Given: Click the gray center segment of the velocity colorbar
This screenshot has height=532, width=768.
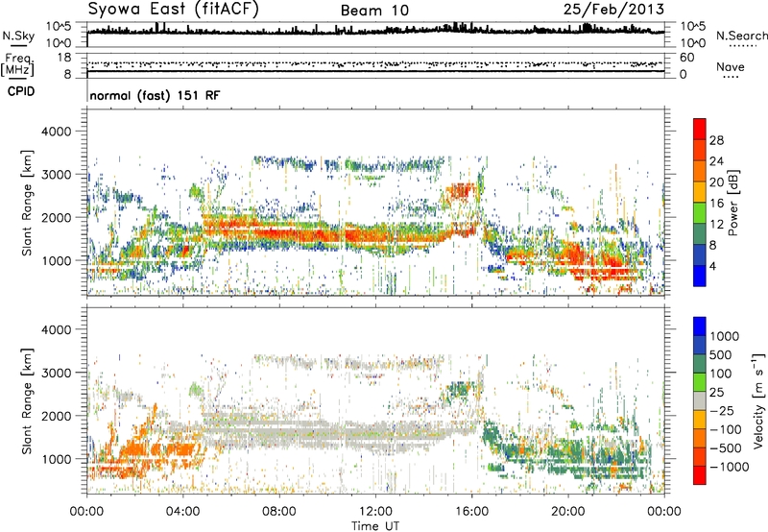Looking at the screenshot, I should (700, 400).
